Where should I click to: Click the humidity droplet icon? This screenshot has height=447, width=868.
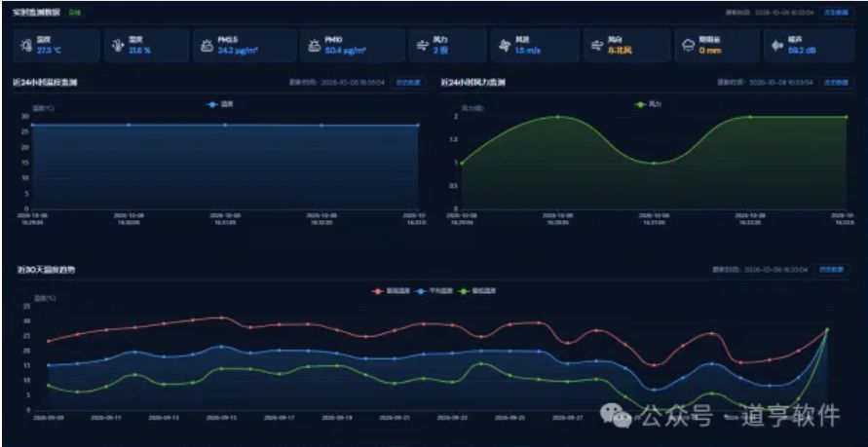point(117,46)
